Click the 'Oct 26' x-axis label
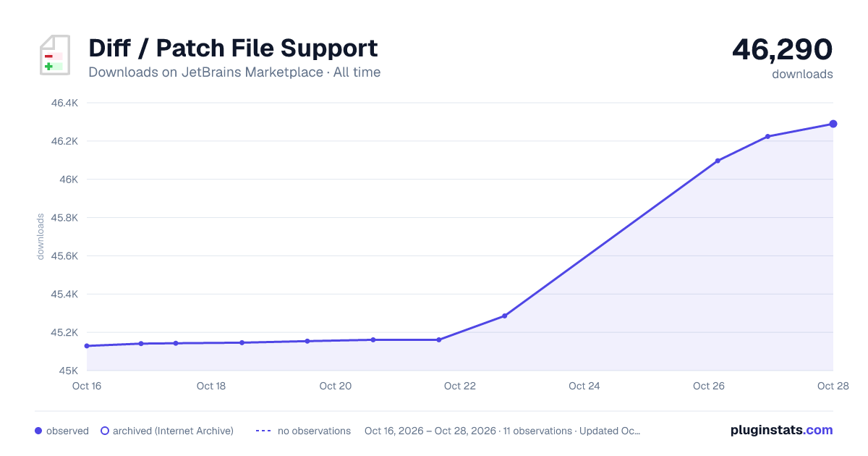Screen dimensions: 868x456 tap(709, 386)
